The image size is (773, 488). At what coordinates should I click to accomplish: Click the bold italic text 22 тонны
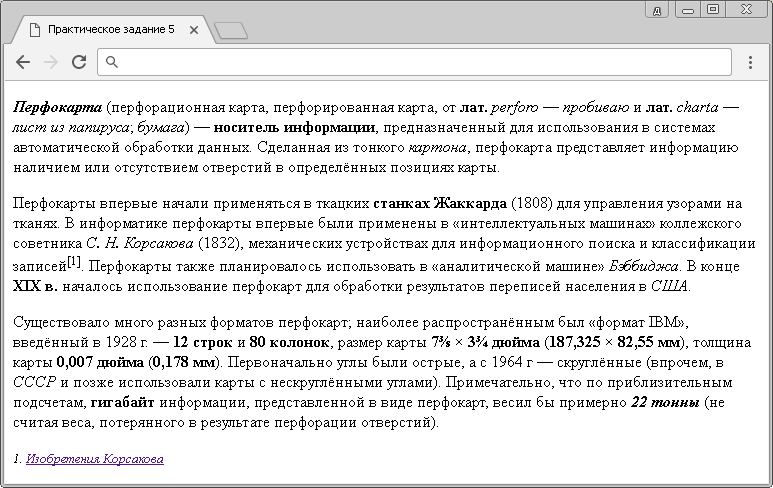664,402
